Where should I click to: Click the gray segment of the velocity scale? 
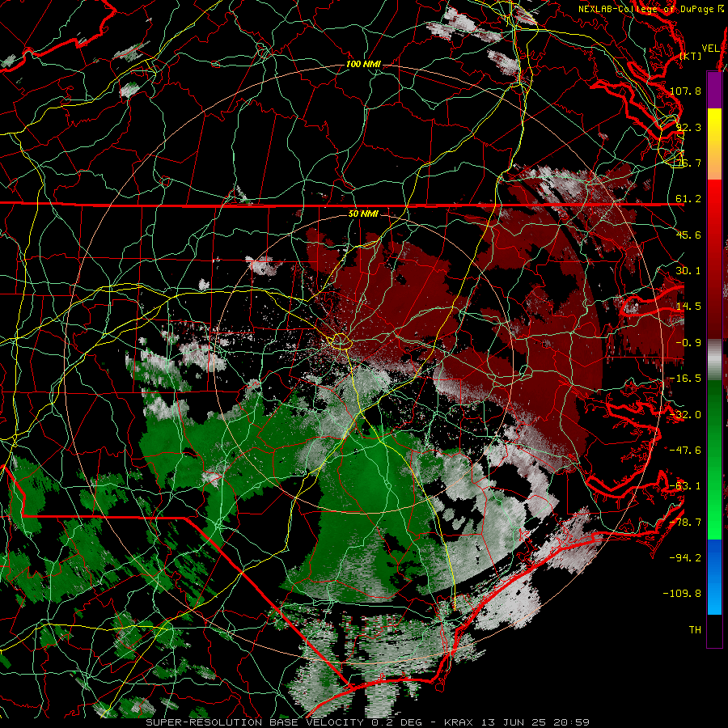point(714,359)
